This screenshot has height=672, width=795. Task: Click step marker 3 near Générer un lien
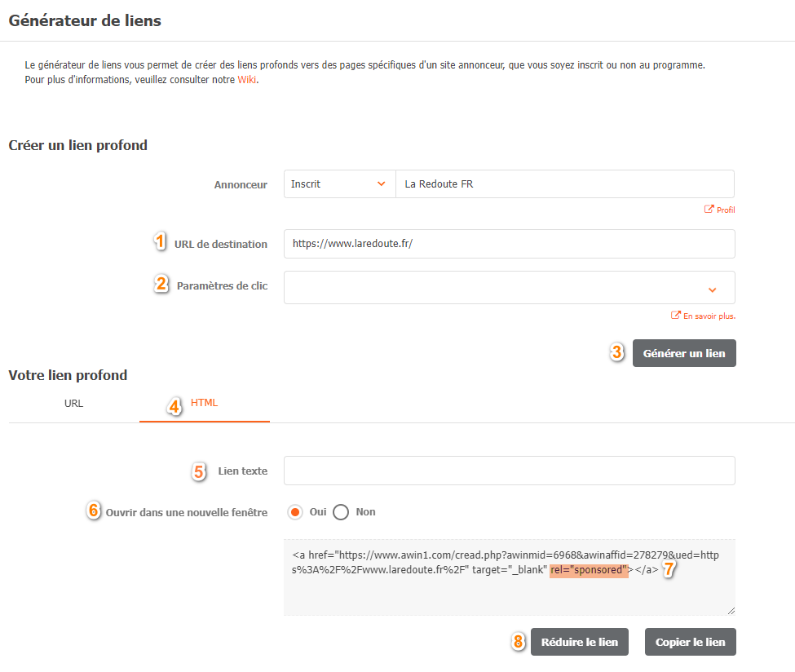(x=617, y=353)
